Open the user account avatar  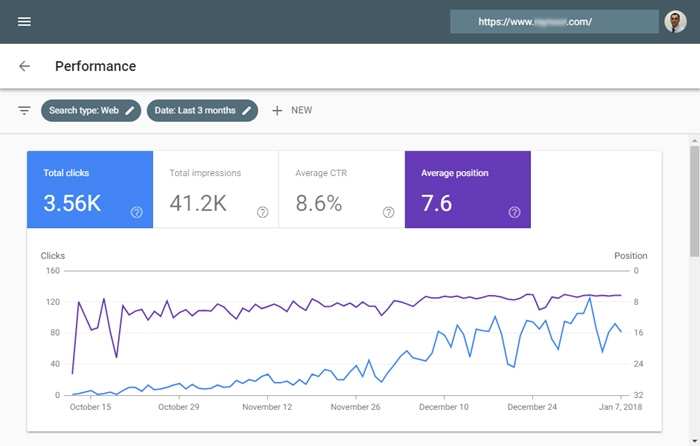675,21
